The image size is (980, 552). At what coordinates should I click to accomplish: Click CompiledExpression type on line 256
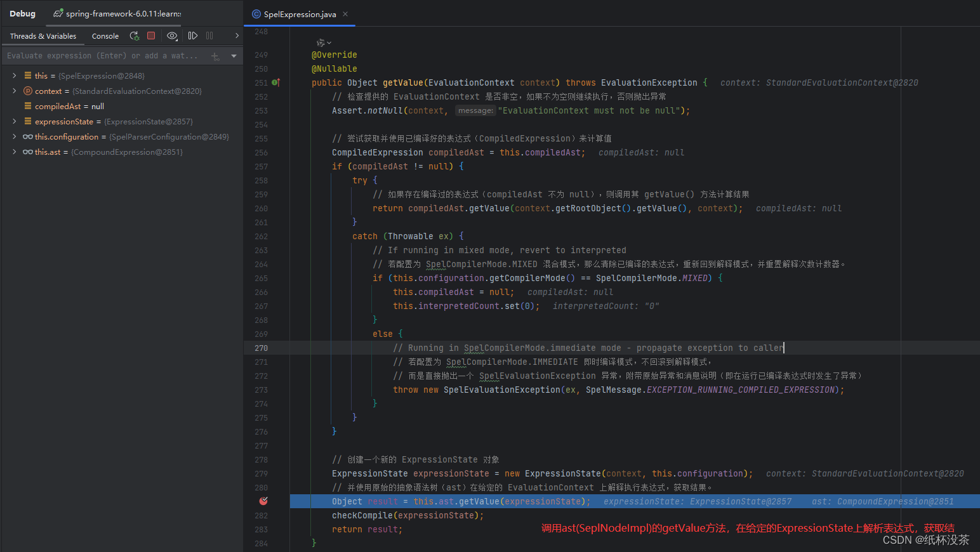click(378, 152)
